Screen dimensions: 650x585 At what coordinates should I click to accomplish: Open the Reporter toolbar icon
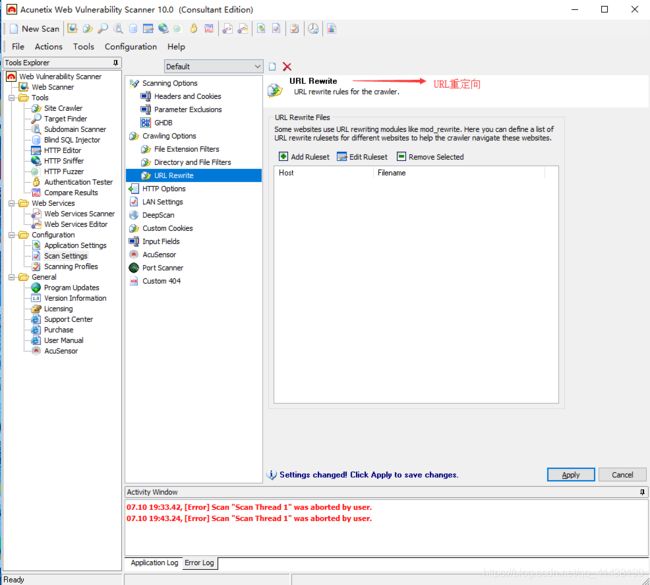(332, 29)
